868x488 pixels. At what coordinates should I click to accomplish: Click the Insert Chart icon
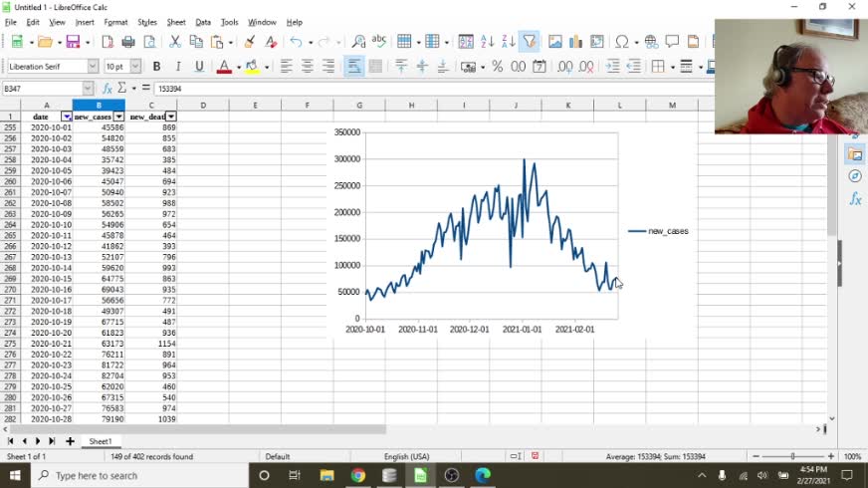click(575, 42)
